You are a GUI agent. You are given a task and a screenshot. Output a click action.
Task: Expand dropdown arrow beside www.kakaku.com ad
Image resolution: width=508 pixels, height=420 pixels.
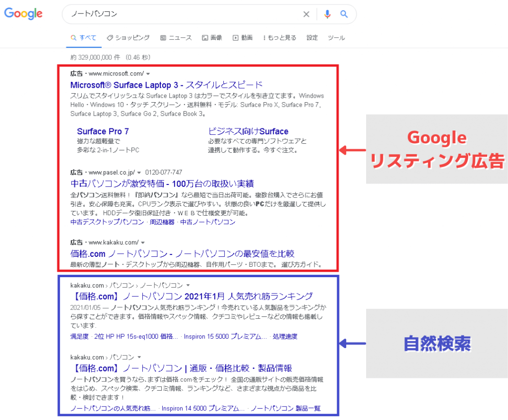click(x=143, y=242)
